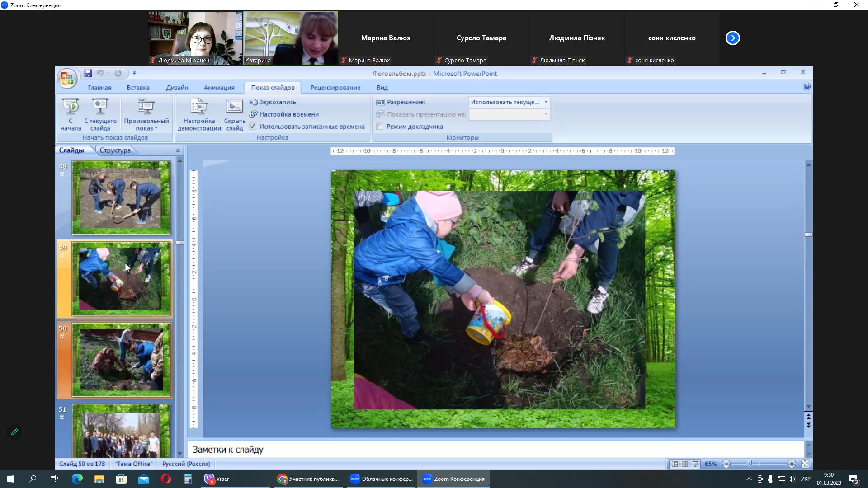Open the Animation (Анимация) ribbon tab
This screenshot has height=488, width=868.
[x=219, y=88]
